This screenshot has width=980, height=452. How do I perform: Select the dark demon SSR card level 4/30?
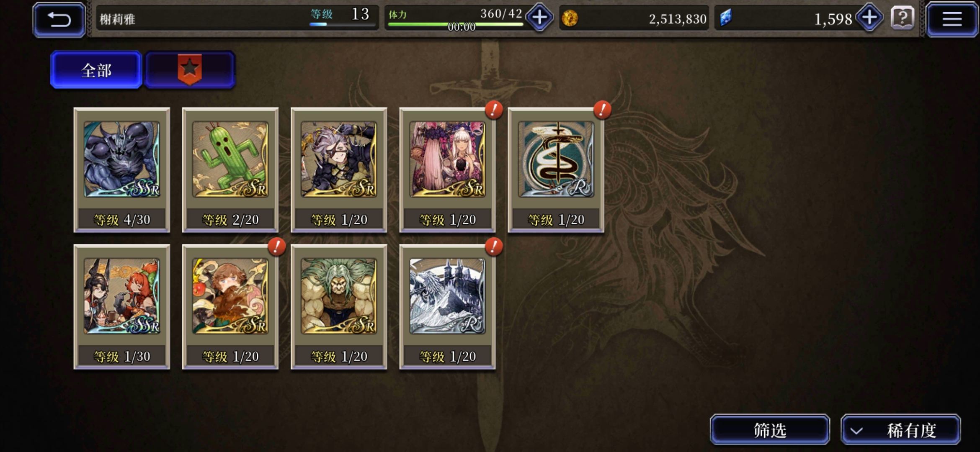[x=122, y=170]
